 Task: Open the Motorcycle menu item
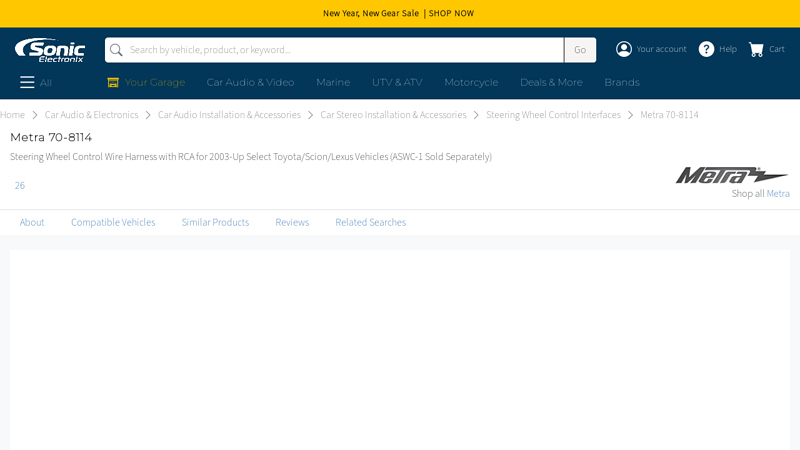(471, 82)
